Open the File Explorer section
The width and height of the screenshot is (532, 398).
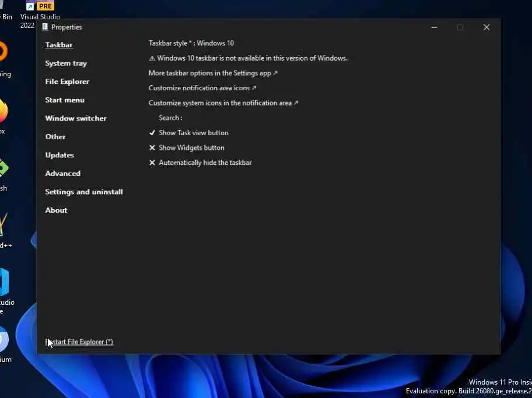(67, 82)
